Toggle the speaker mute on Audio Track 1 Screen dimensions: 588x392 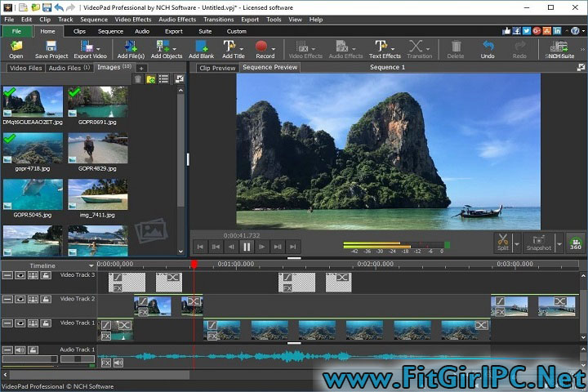pos(20,350)
